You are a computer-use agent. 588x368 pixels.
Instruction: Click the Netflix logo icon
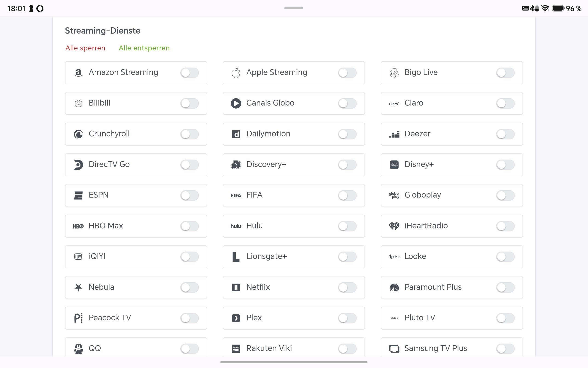[x=236, y=287]
